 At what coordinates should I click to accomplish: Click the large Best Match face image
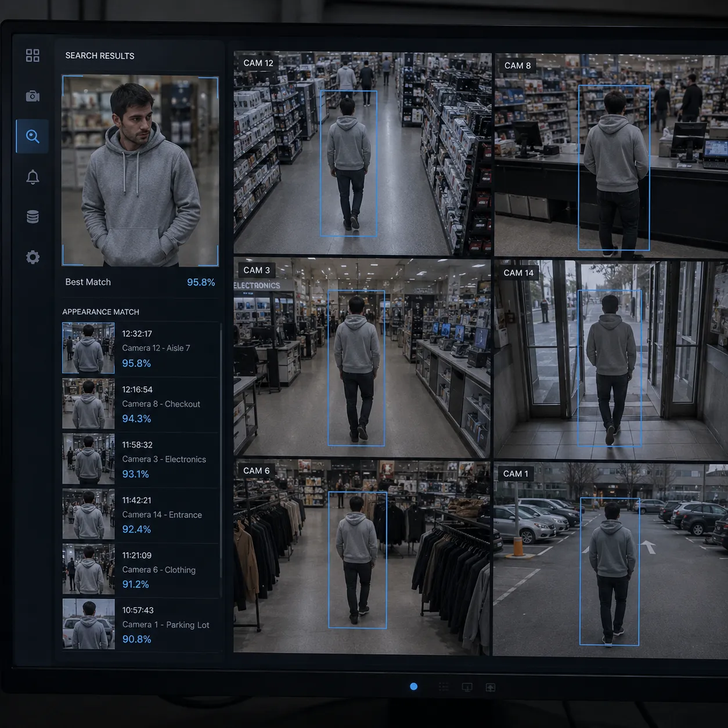(x=140, y=171)
